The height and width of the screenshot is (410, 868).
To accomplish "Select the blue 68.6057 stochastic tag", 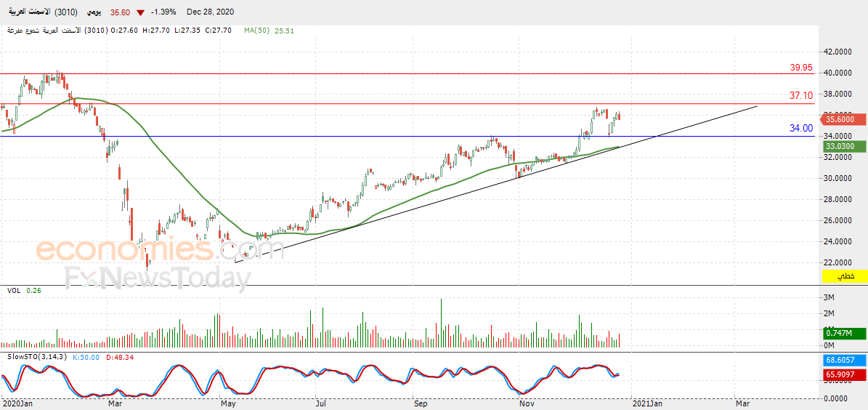I will pyautogui.click(x=845, y=360).
